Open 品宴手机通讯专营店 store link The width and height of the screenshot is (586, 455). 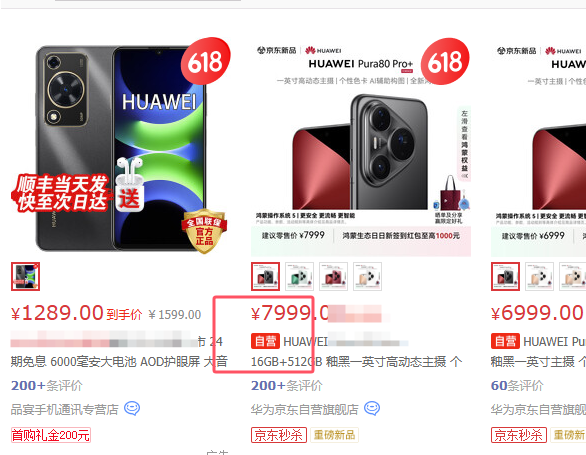[x=65, y=409]
